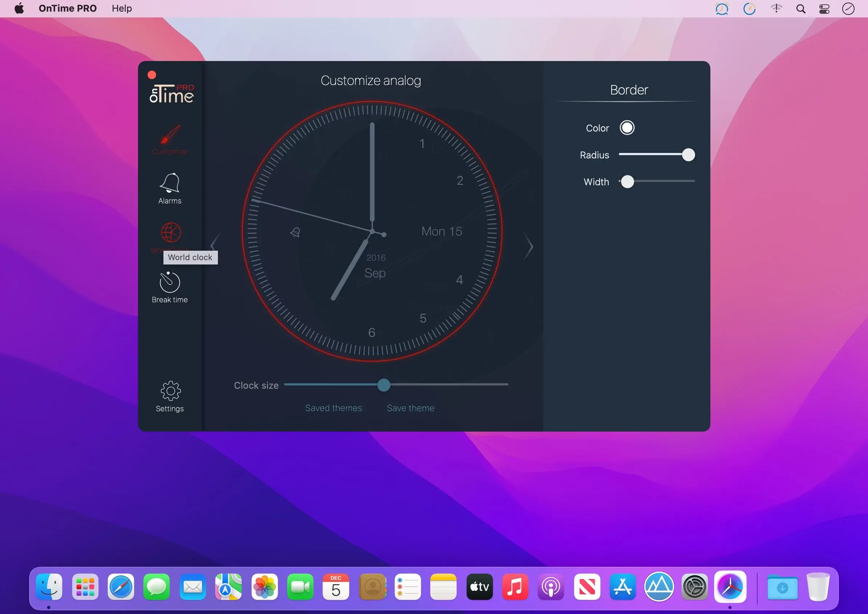Open the Help menu

[122, 8]
